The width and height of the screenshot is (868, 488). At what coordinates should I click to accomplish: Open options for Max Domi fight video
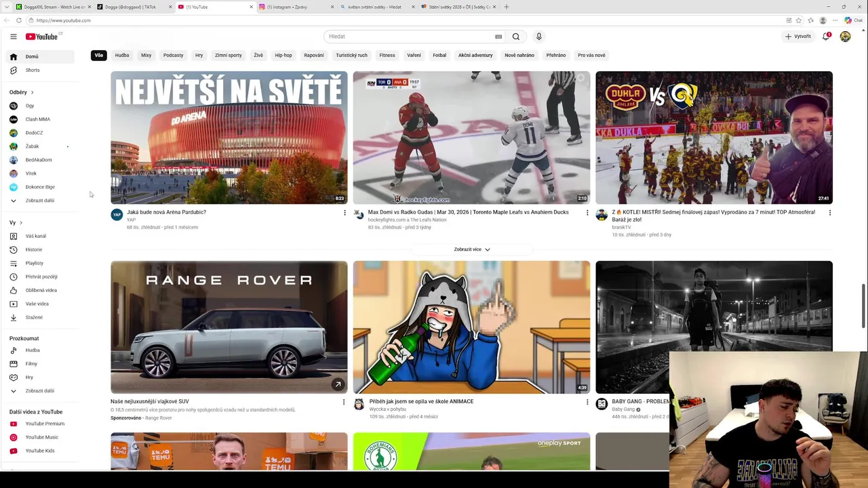coord(587,213)
